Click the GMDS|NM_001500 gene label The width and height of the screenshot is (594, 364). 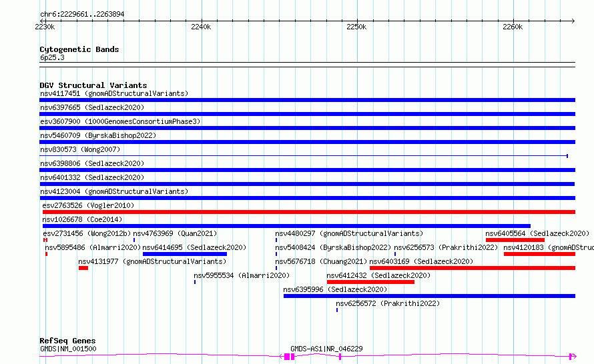click(x=68, y=349)
